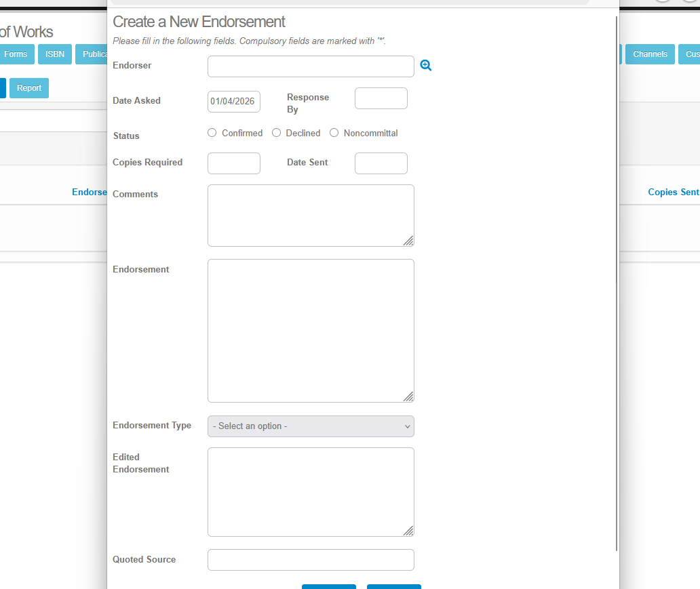Click the dialog's vertical scrollbar
The image size is (700, 589).
pyautogui.click(x=617, y=271)
